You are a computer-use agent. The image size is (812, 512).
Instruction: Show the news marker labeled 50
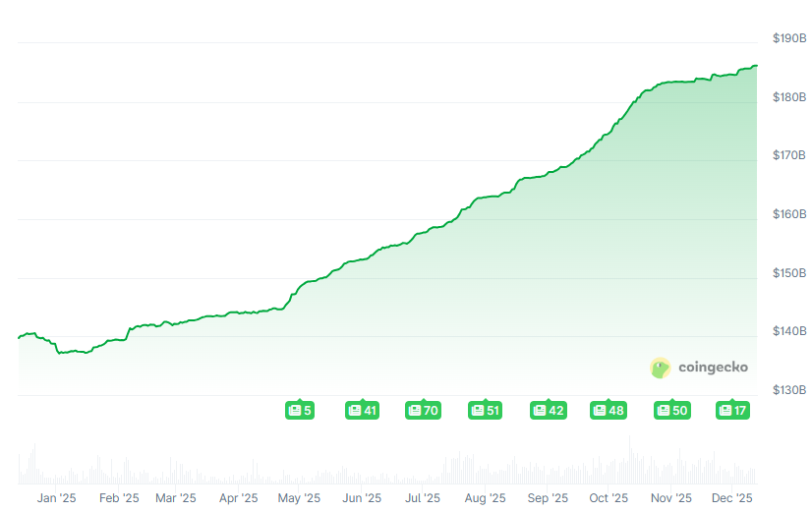[x=672, y=410]
